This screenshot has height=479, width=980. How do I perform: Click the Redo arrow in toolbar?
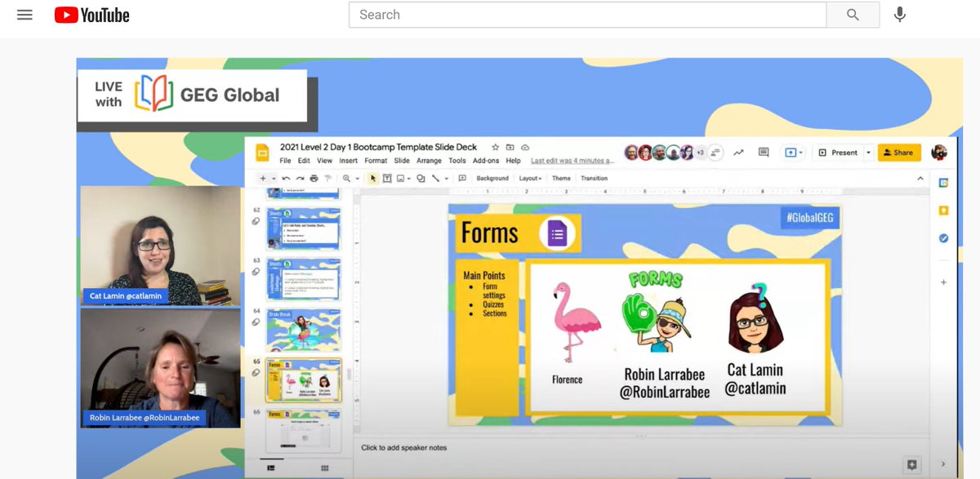(300, 178)
